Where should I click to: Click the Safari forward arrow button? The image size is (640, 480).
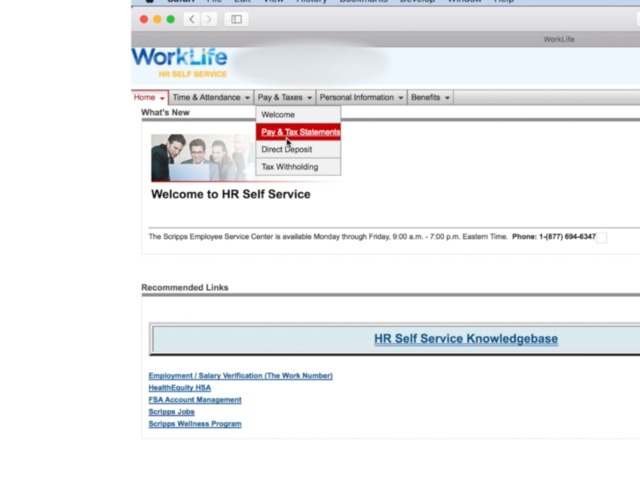pyautogui.click(x=209, y=19)
